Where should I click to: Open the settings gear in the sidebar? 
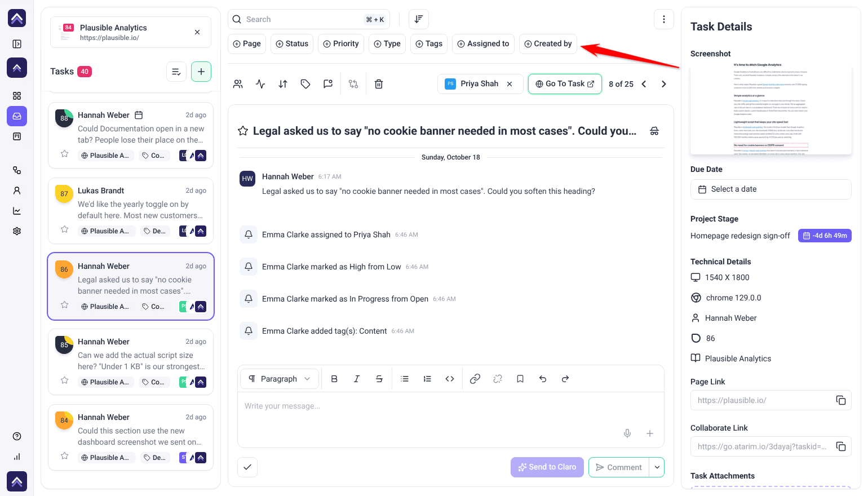[17, 231]
